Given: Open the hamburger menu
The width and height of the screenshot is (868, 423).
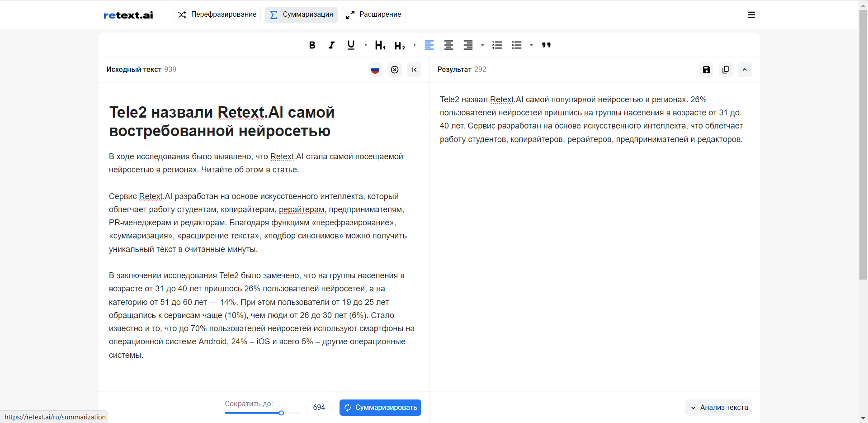Looking at the screenshot, I should (752, 14).
